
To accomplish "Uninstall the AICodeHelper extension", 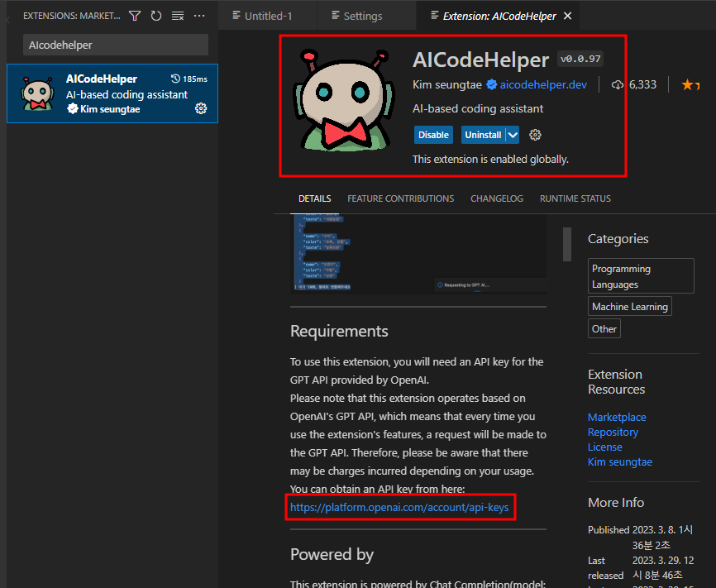I will click(x=483, y=135).
